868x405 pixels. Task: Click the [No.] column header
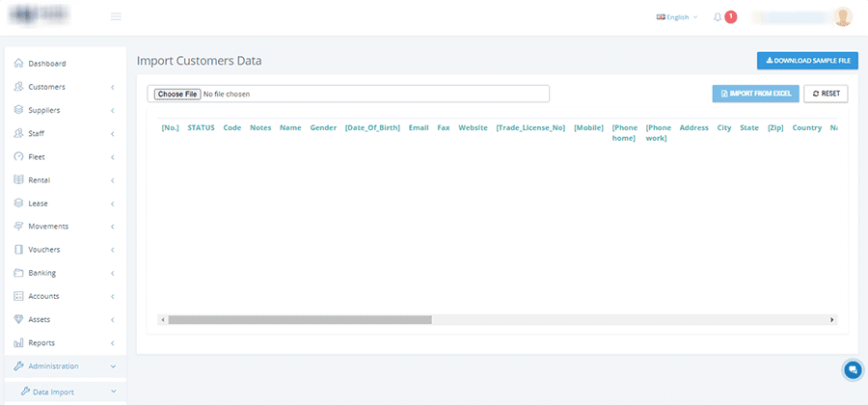tap(171, 128)
